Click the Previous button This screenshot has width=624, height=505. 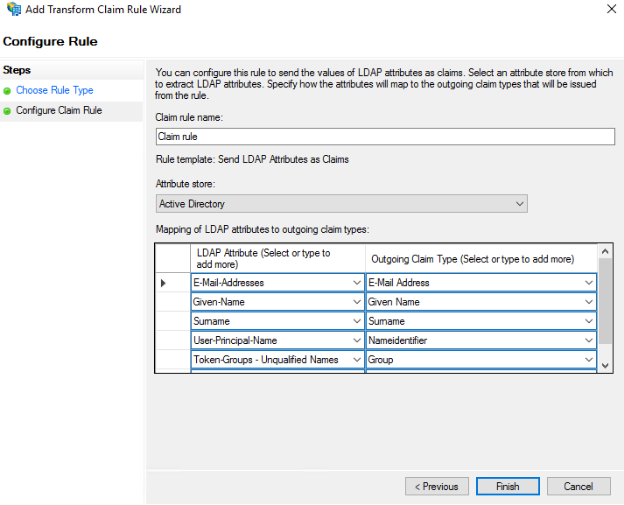(437, 487)
